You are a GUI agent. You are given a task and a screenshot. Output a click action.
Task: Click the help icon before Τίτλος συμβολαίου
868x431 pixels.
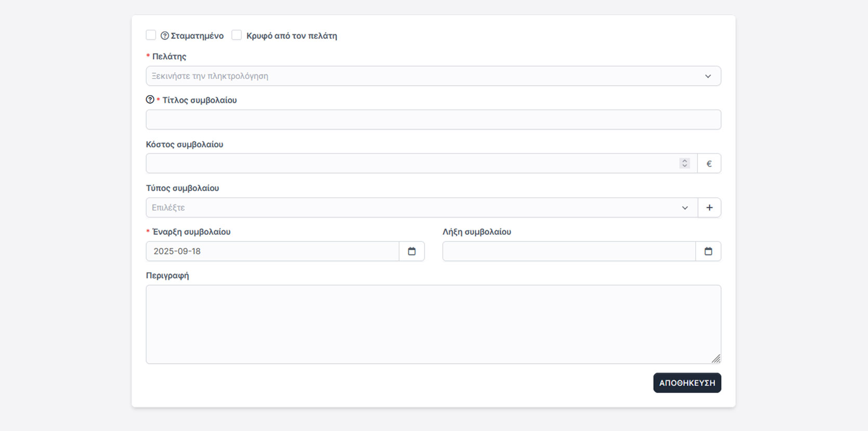(150, 100)
